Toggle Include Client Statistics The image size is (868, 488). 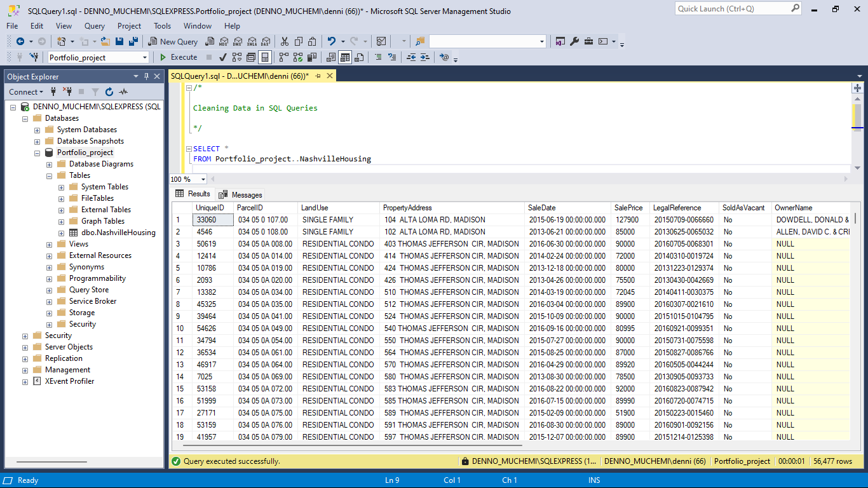311,57
